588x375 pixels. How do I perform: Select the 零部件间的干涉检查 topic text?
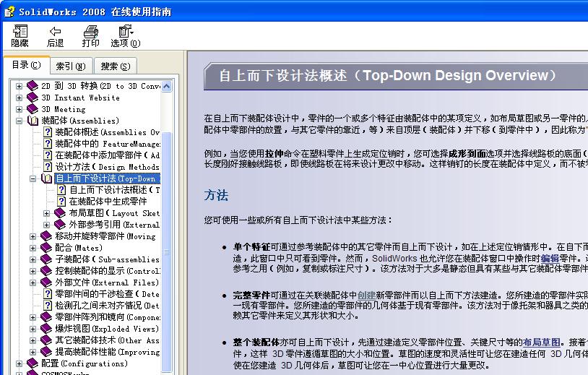(x=108, y=294)
